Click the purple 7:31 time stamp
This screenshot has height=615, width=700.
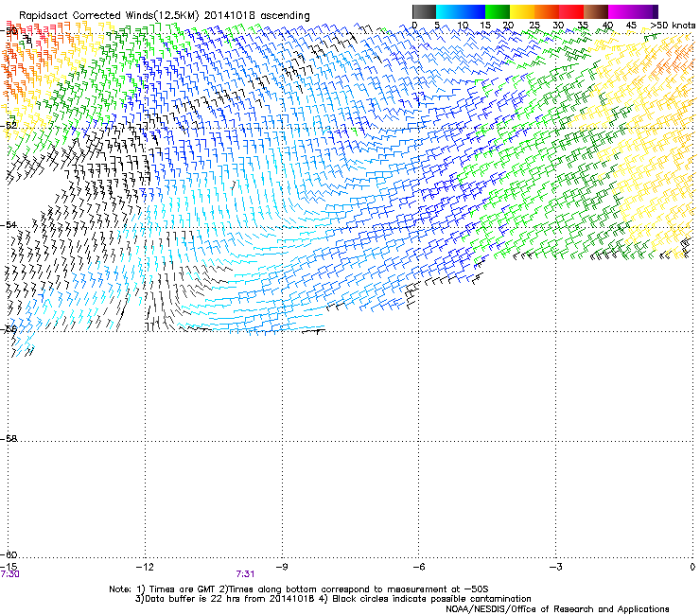point(245,574)
